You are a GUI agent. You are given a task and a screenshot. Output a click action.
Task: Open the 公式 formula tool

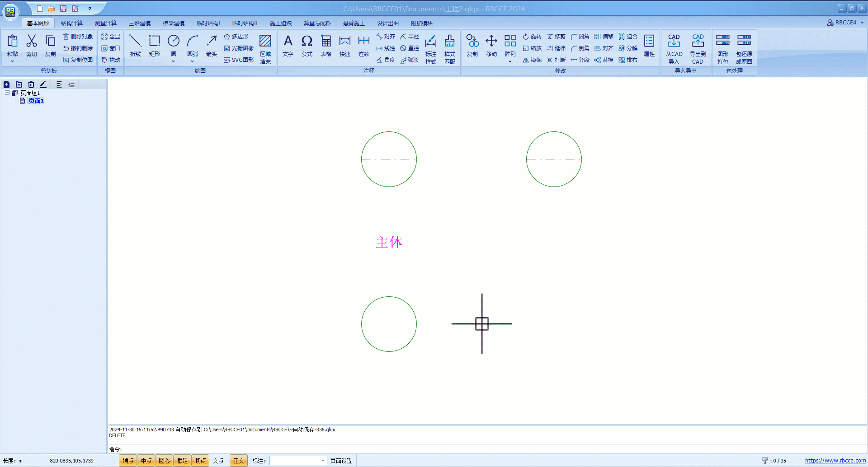[307, 46]
